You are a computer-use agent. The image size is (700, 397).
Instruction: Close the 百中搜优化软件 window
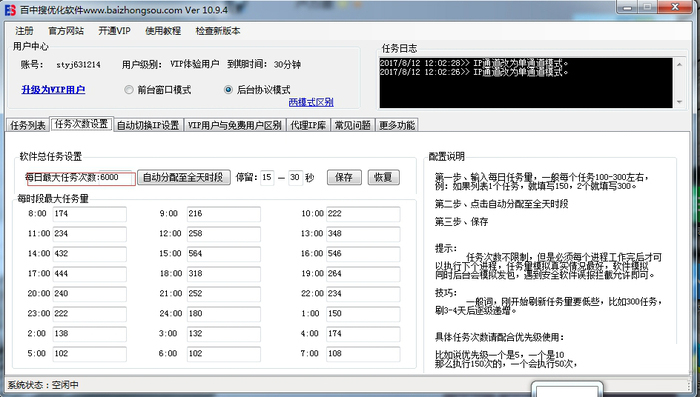click(675, 8)
